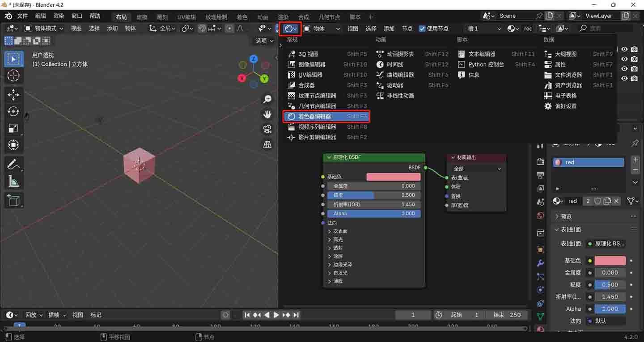Select Geometry Node Editor (几何节点编辑器) entry
644x342 pixels.
[x=326, y=106]
